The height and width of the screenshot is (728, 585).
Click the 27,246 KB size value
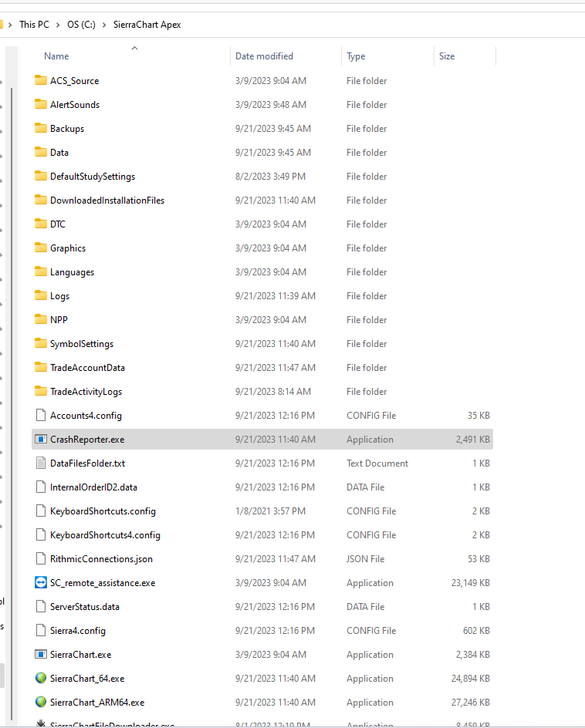click(x=470, y=703)
